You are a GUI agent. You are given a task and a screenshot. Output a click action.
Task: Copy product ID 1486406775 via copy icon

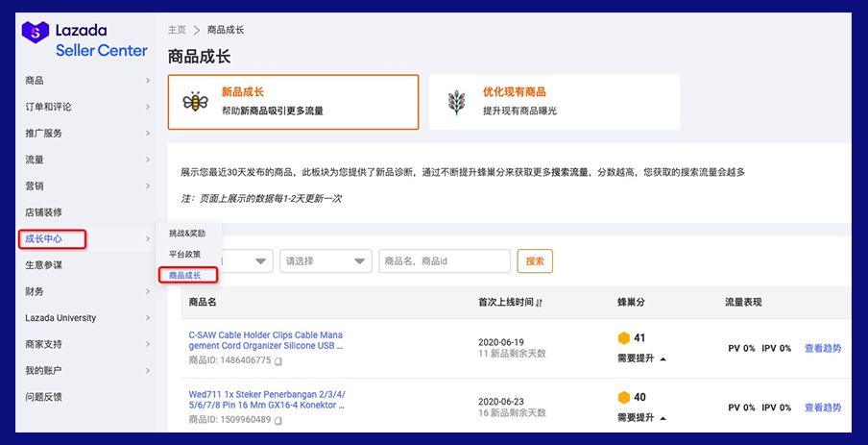[278, 360]
